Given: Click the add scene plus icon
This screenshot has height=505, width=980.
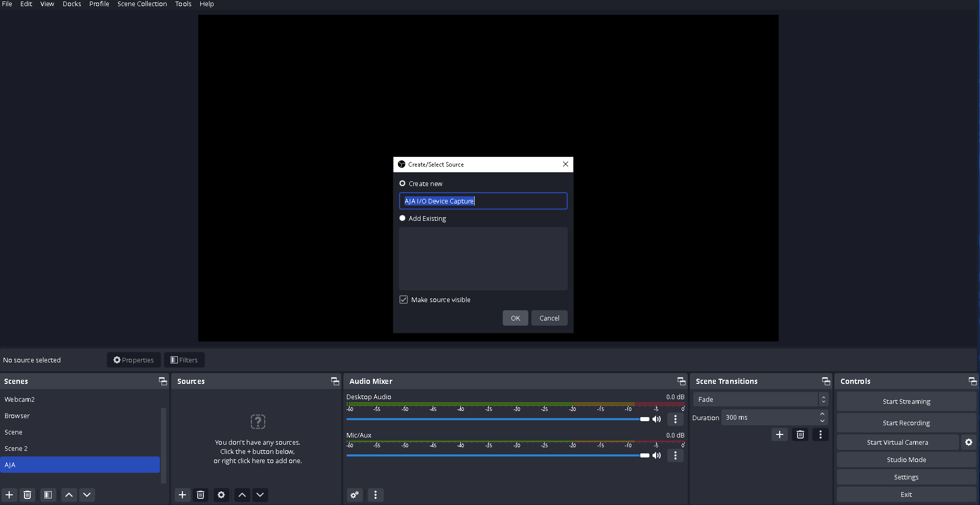Looking at the screenshot, I should 9,495.
